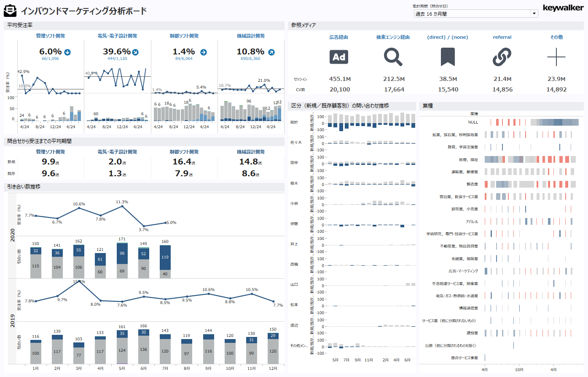Click the 455.1M session value
The height and width of the screenshot is (377, 588).
click(340, 79)
